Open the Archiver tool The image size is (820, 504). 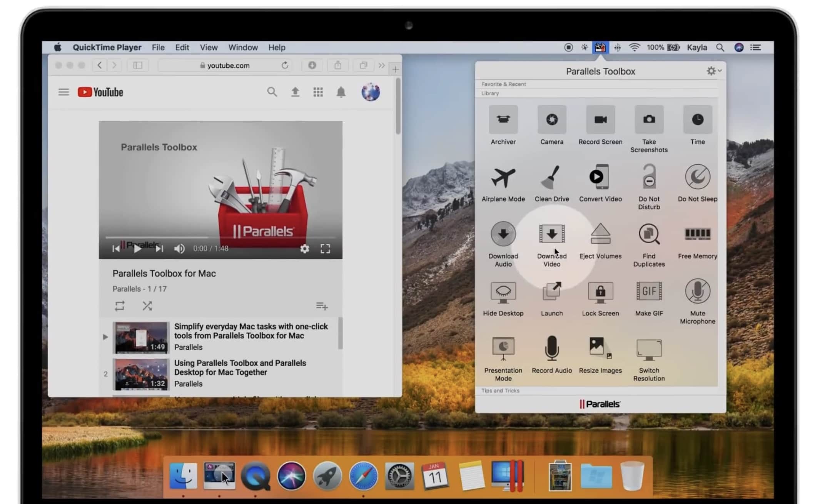[503, 120]
